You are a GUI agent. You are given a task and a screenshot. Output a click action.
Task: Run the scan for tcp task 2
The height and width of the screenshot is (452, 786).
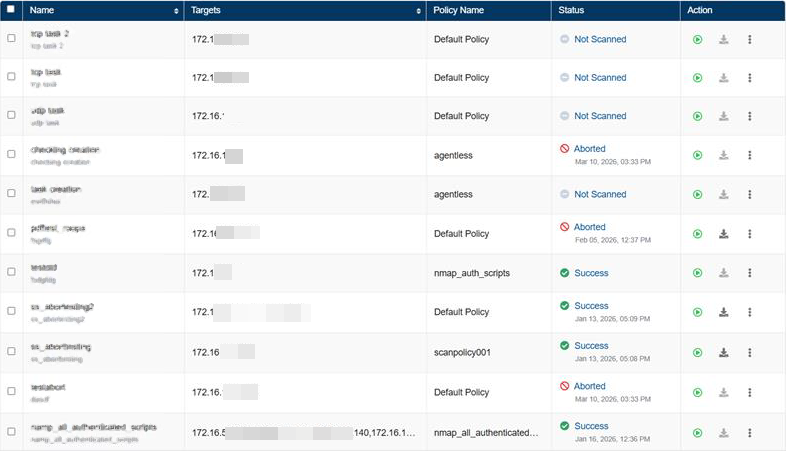[x=697, y=39]
